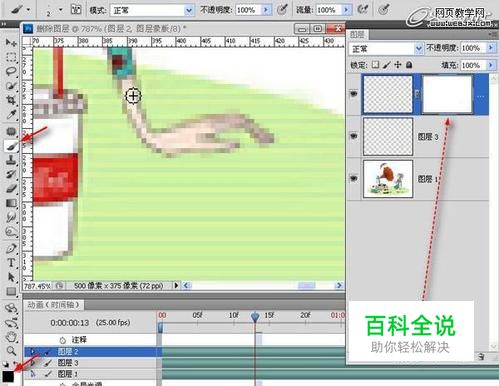
Task: Open the 模式 blend mode dropdown
Action: point(189,10)
